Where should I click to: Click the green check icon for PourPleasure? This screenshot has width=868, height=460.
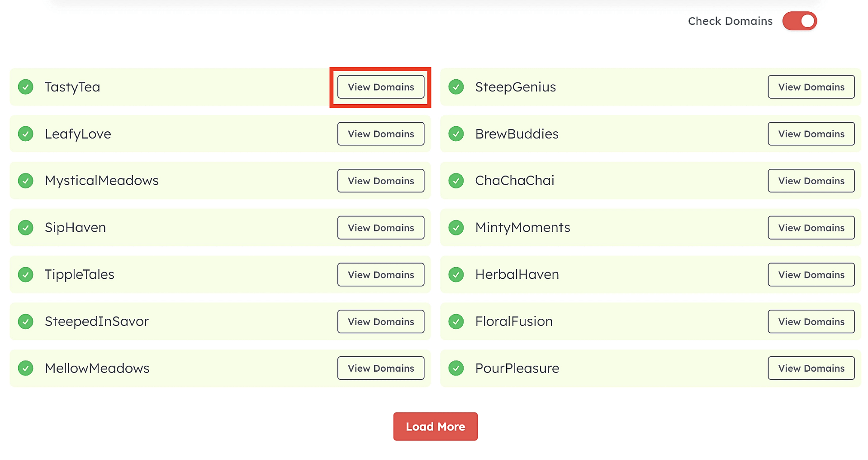(x=456, y=368)
